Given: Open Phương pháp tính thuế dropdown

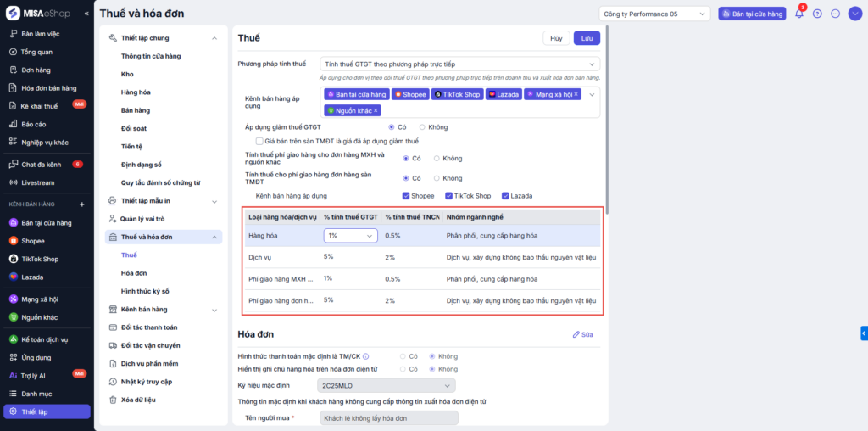Looking at the screenshot, I should [x=460, y=64].
